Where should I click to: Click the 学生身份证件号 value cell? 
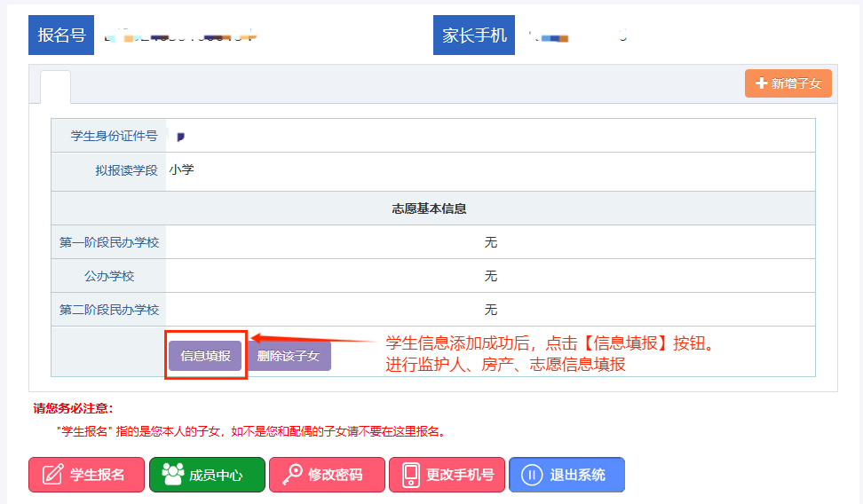click(x=488, y=136)
